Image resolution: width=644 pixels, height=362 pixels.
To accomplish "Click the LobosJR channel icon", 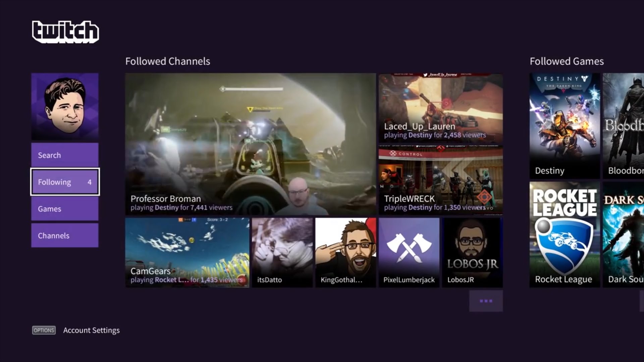I will coord(472,252).
